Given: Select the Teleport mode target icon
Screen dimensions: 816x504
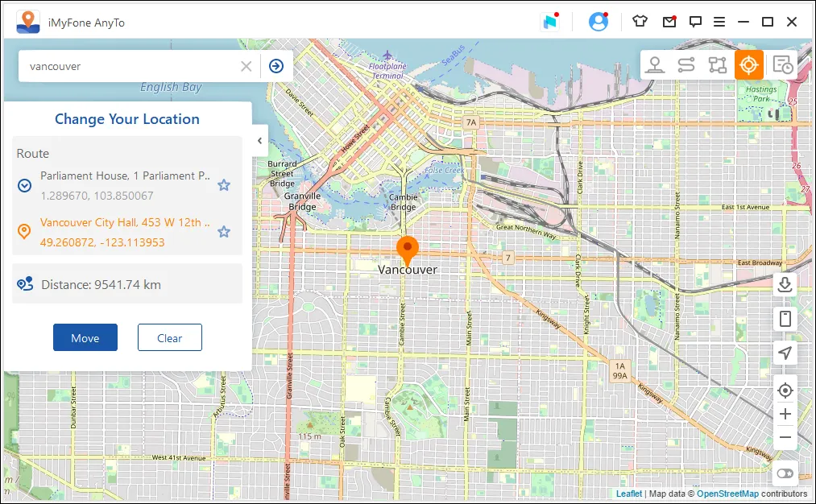Looking at the screenshot, I should (748, 65).
